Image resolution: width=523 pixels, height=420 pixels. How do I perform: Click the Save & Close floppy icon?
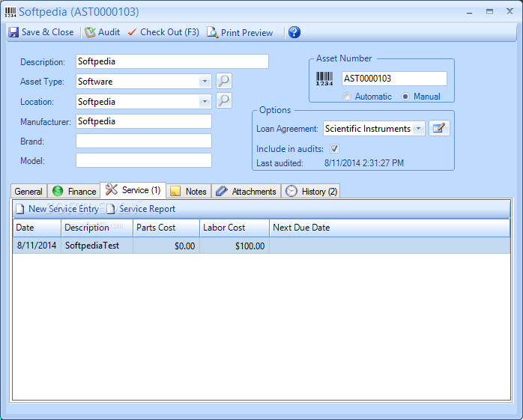[x=13, y=32]
